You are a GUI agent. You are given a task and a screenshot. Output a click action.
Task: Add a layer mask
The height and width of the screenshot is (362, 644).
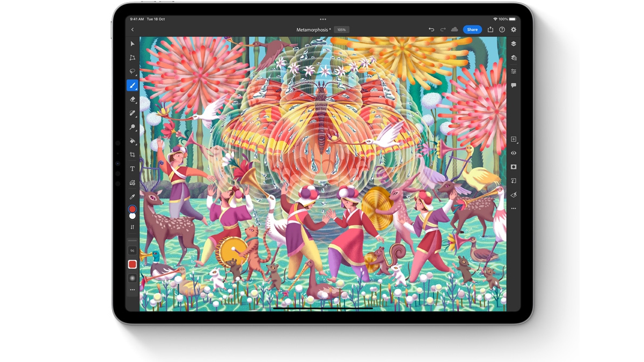click(514, 167)
